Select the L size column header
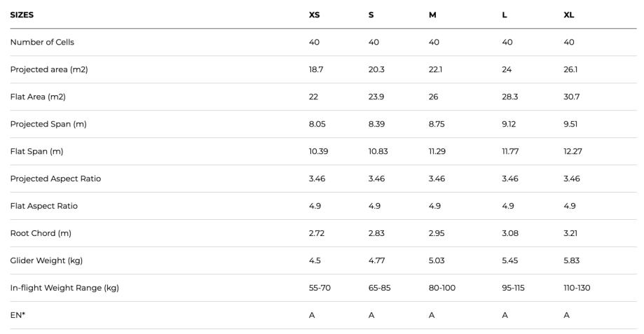The width and height of the screenshot is (644, 334). pos(505,15)
